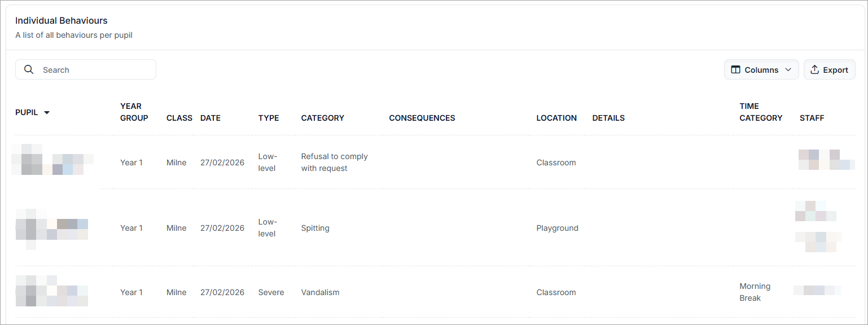Click the Export upload icon
Viewport: 868px width, 325px height.
coord(814,70)
